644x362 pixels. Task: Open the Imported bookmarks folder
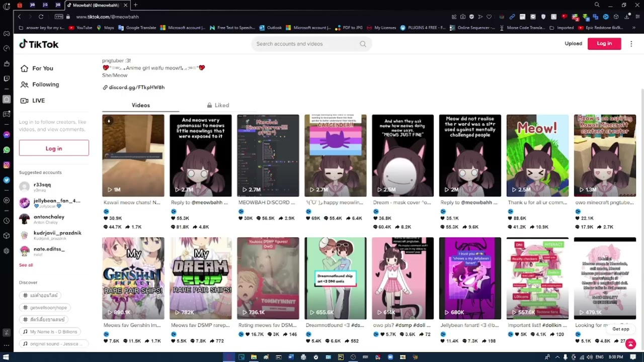(x=561, y=28)
